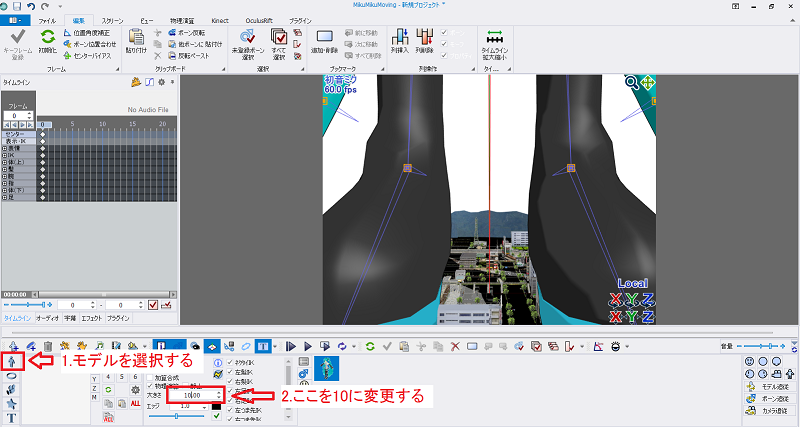The width and height of the screenshot is (800, 427).
Task: Click すべて選択 icon in ribbon
Action: [279, 37]
